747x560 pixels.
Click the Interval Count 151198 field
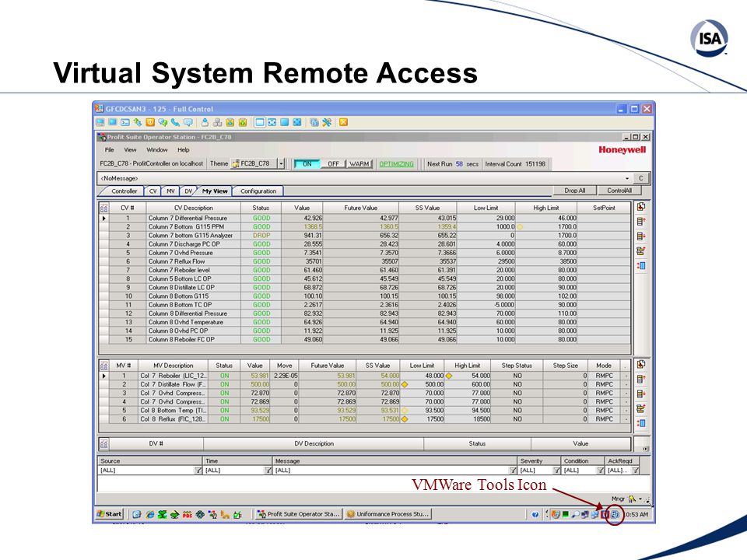pos(515,164)
